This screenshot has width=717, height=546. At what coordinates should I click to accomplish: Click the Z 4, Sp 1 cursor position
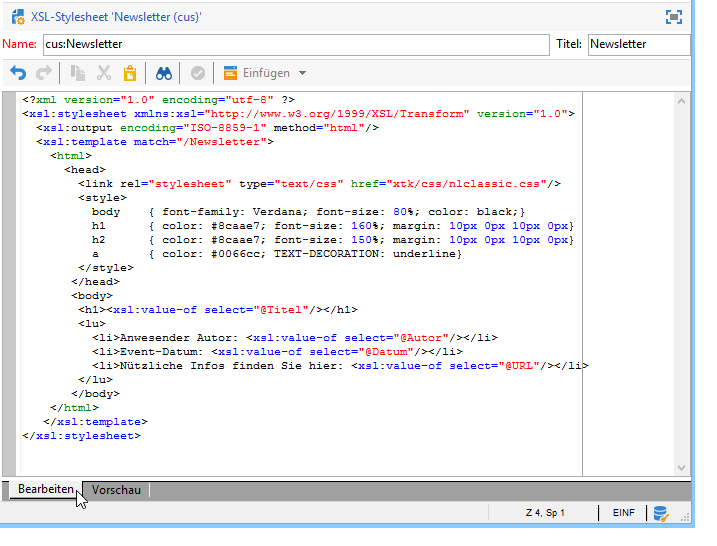[x=545, y=513]
